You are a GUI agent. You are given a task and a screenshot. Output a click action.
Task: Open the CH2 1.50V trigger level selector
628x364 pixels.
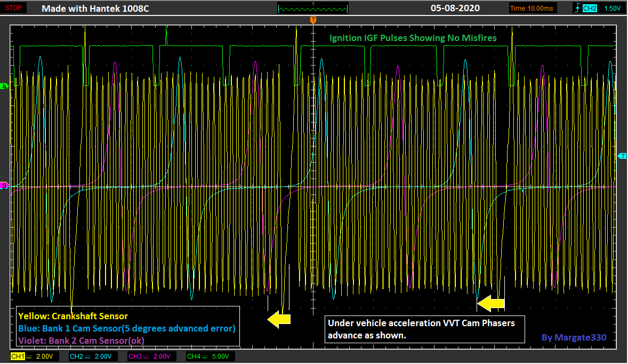(x=612, y=8)
